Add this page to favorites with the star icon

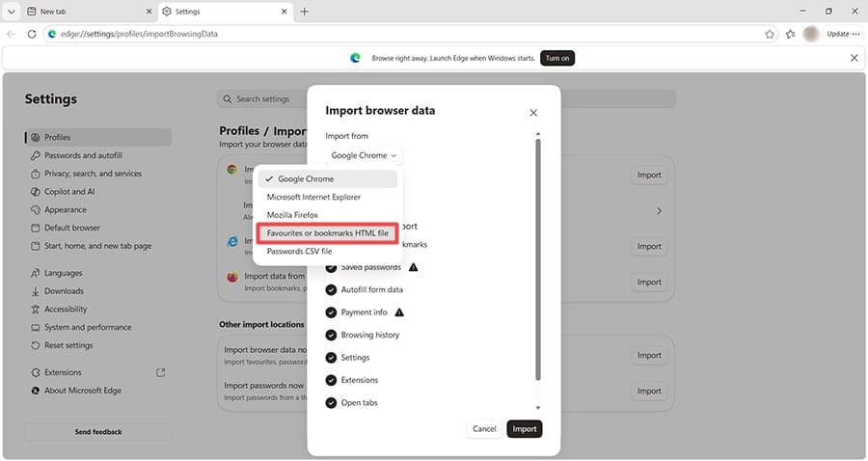coord(770,35)
